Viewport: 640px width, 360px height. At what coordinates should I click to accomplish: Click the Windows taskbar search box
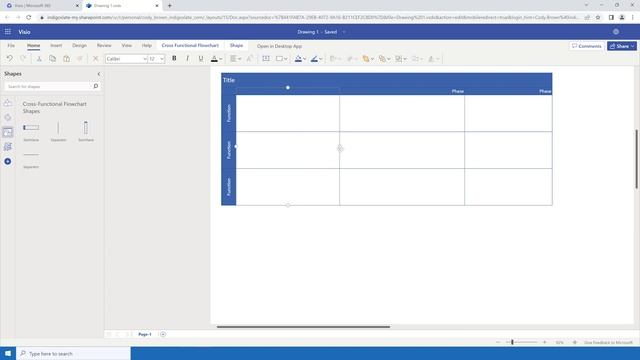(73, 353)
